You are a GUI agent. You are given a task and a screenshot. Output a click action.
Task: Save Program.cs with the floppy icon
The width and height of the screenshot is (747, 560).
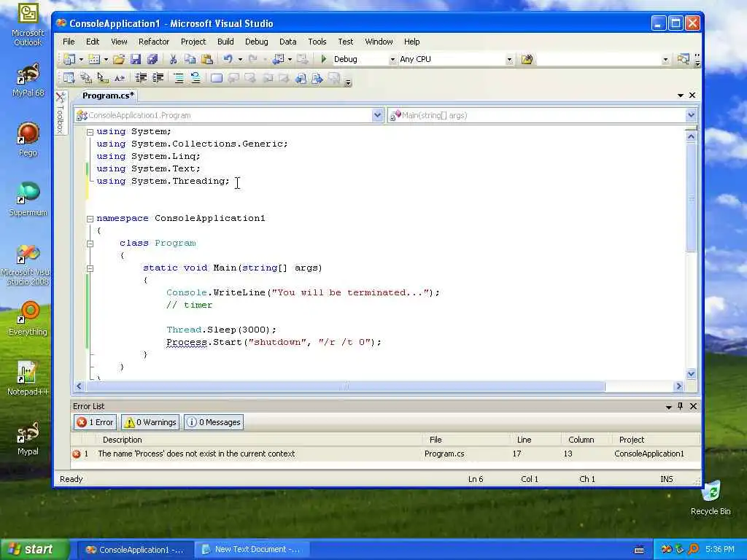tap(136, 59)
